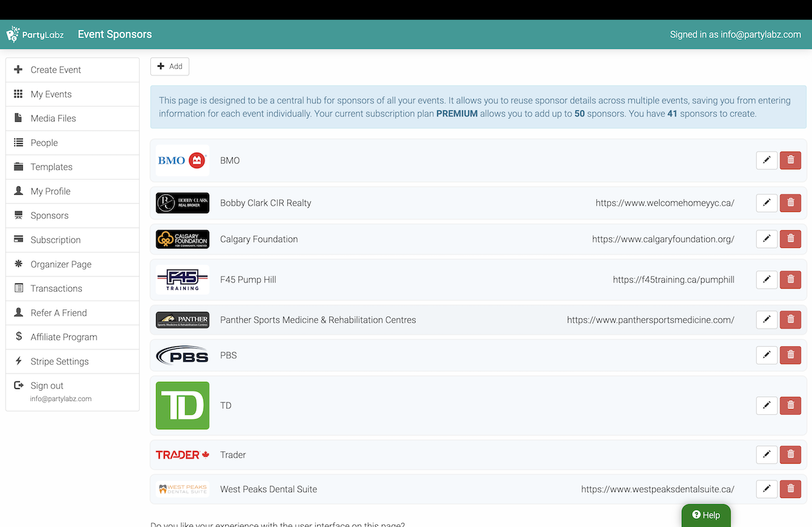Click the Panther logo thumbnail

coord(183,320)
